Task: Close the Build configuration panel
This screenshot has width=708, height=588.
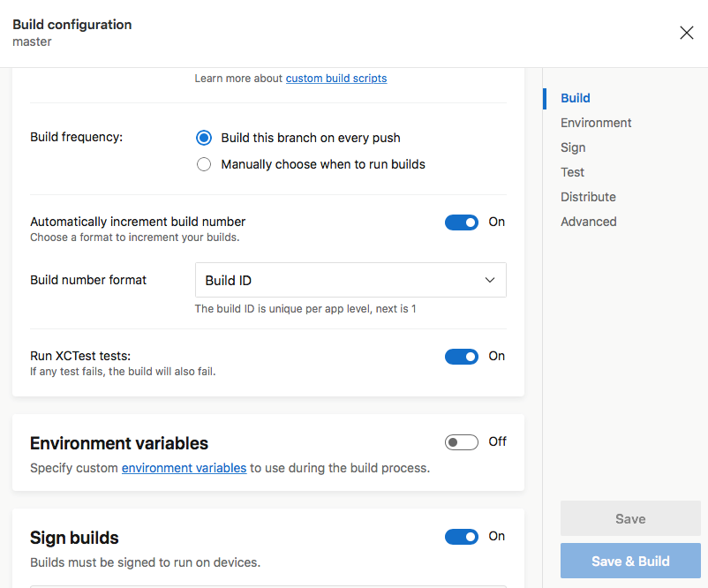Action: (686, 33)
